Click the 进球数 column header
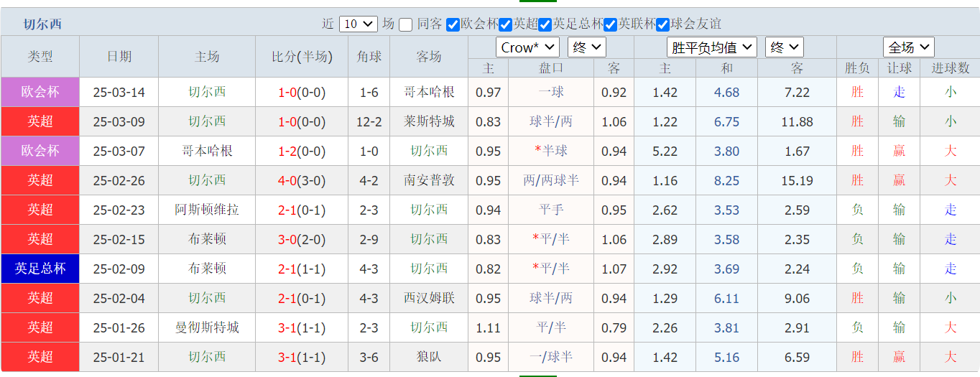Screen dimensions: 980x377 951,68
